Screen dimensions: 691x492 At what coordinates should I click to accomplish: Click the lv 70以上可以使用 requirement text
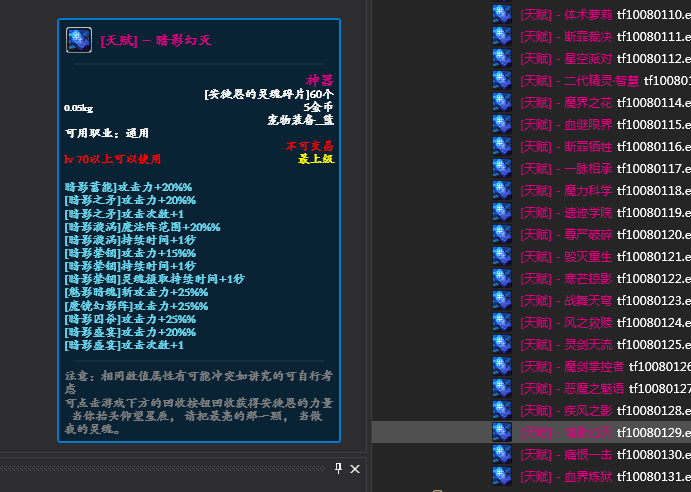coord(112,159)
